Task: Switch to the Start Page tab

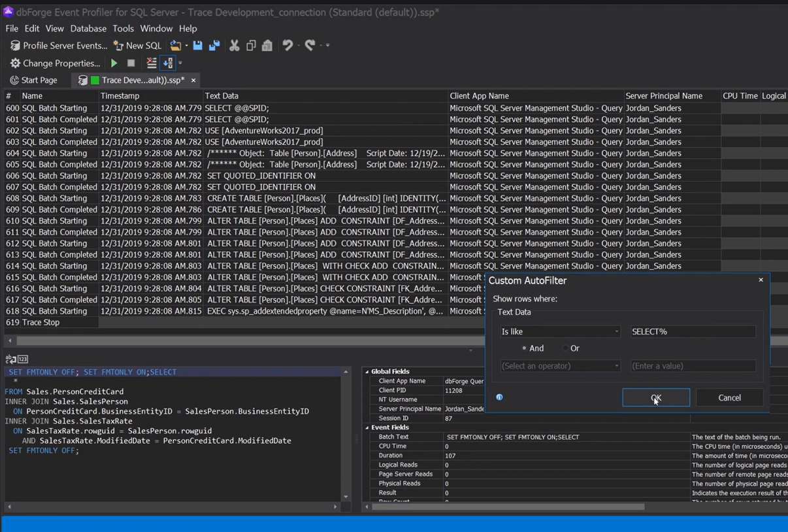Action: pos(38,80)
